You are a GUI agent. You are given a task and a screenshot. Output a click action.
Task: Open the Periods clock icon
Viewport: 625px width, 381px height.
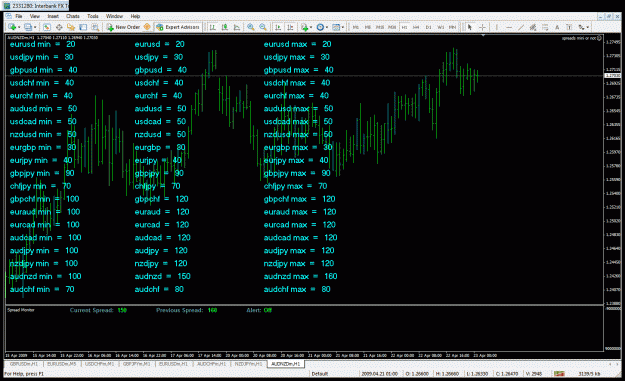pos(320,27)
